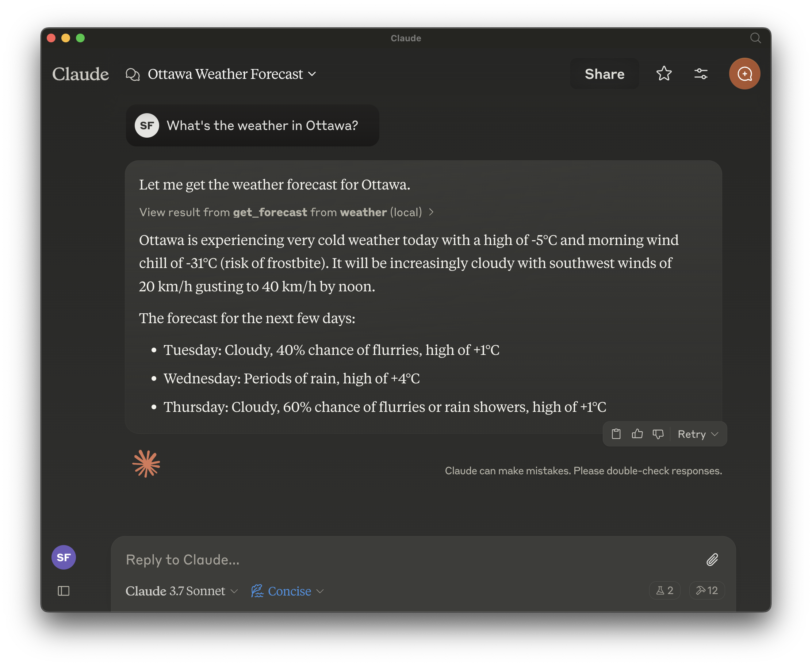Click the 'Claude can make mistakes' disclaimer text

(x=583, y=471)
